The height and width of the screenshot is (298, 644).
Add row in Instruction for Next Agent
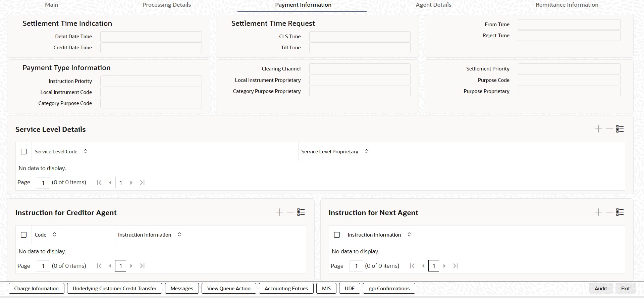coord(598,212)
